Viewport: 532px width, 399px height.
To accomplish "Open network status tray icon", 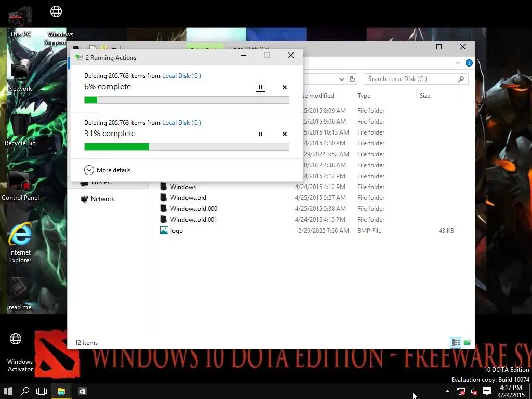I will pyautogui.click(x=460, y=392).
